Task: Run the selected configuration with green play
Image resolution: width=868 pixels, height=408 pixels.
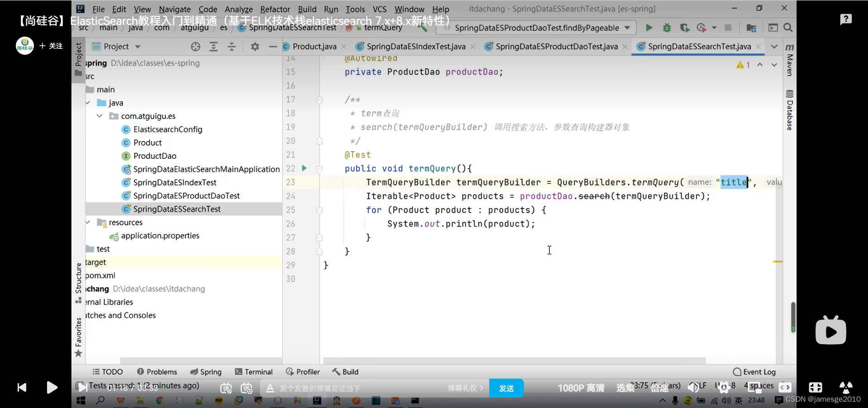Action: pyautogui.click(x=649, y=28)
